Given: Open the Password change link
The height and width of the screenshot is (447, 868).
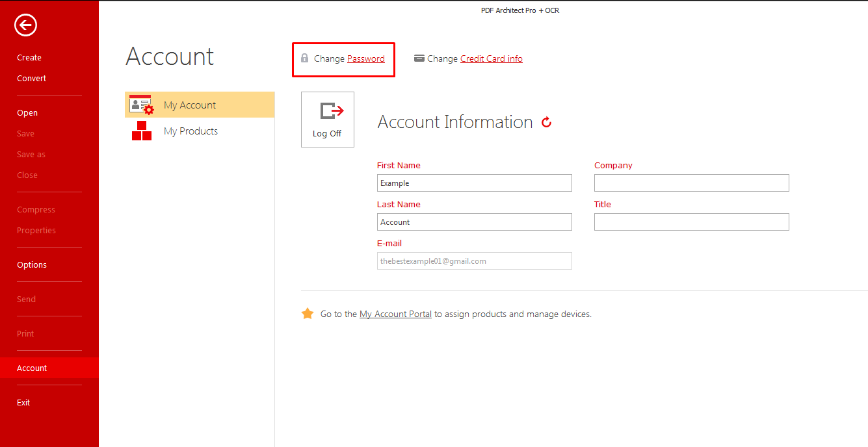Looking at the screenshot, I should (x=365, y=58).
